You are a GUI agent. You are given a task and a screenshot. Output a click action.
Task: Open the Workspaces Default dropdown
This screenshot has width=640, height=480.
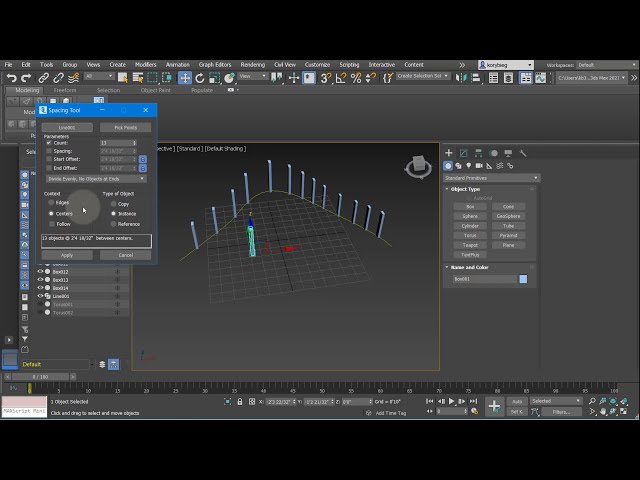coord(607,65)
